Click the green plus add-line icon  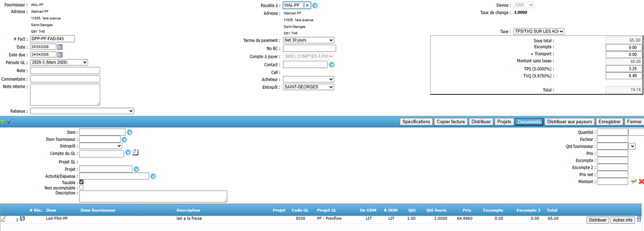pyautogui.click(x=3, y=122)
